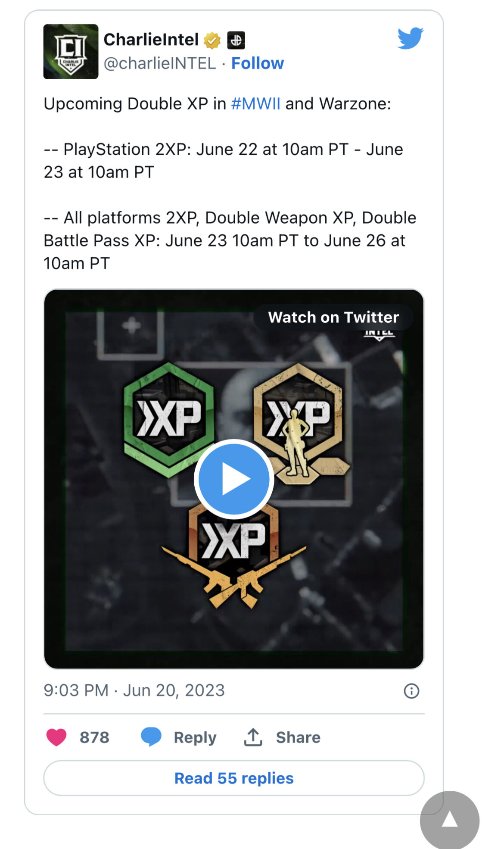Follow the charlieINTEL account
Screen dimensions: 504x849
[258, 63]
